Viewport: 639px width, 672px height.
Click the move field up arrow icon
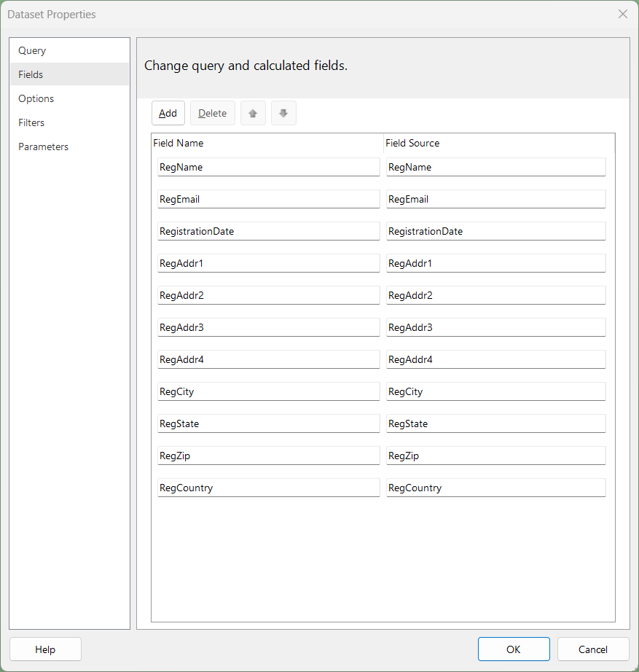click(x=253, y=113)
